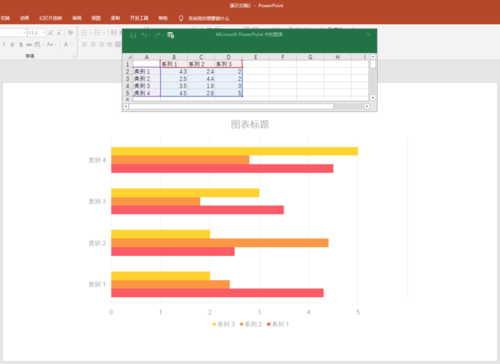This screenshot has height=364, width=500.
Task: Select orange 系列 2 bar of 类别 2
Action: [x=220, y=243]
